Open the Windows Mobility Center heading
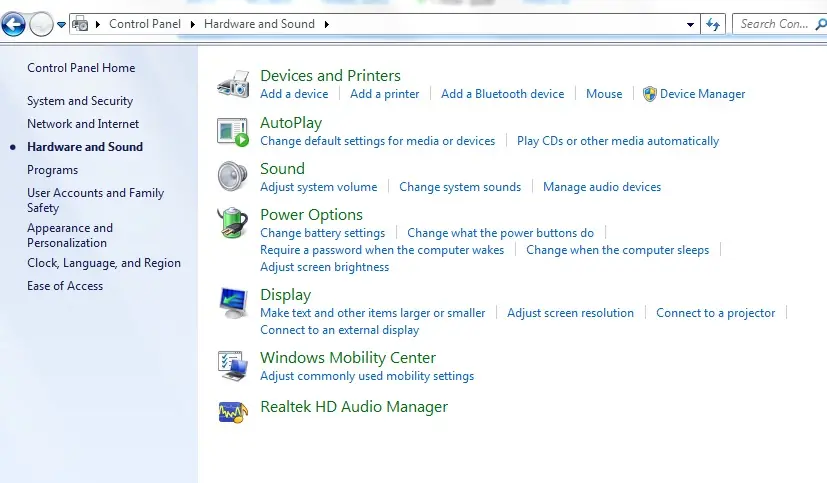This screenshot has width=827, height=483. tap(348, 358)
